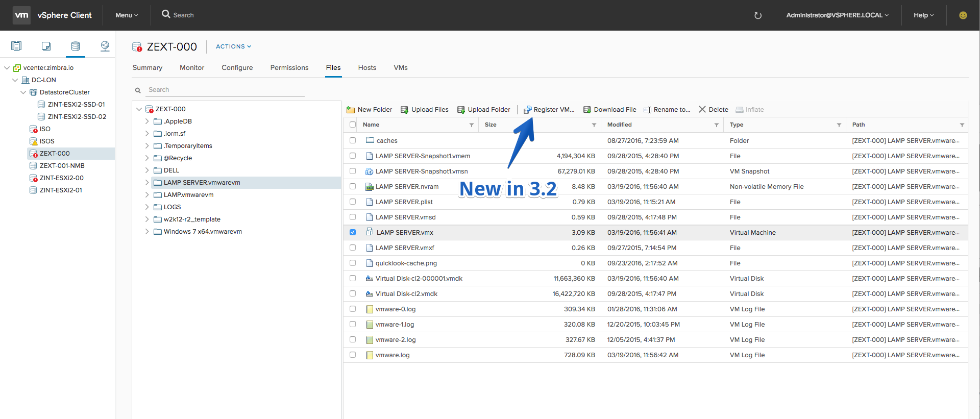Open the Networking inventory view icon
This screenshot has width=980, height=419.
(105, 46)
